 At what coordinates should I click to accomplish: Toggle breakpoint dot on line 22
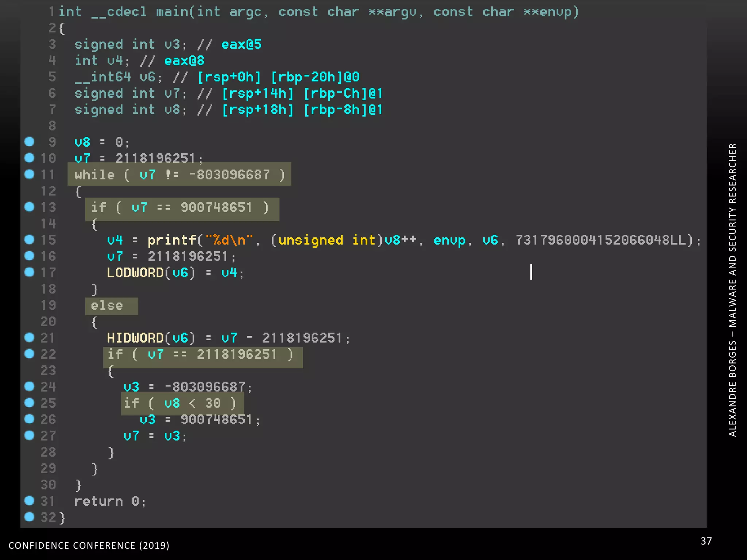29,353
